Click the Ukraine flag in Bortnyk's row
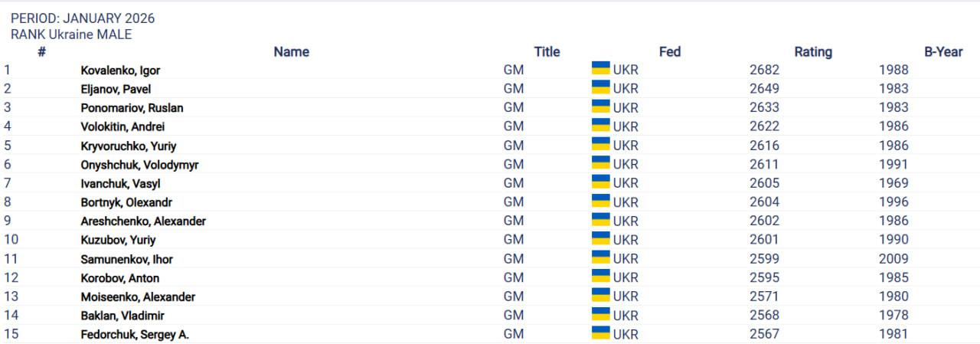The width and height of the screenshot is (980, 344). [600, 201]
